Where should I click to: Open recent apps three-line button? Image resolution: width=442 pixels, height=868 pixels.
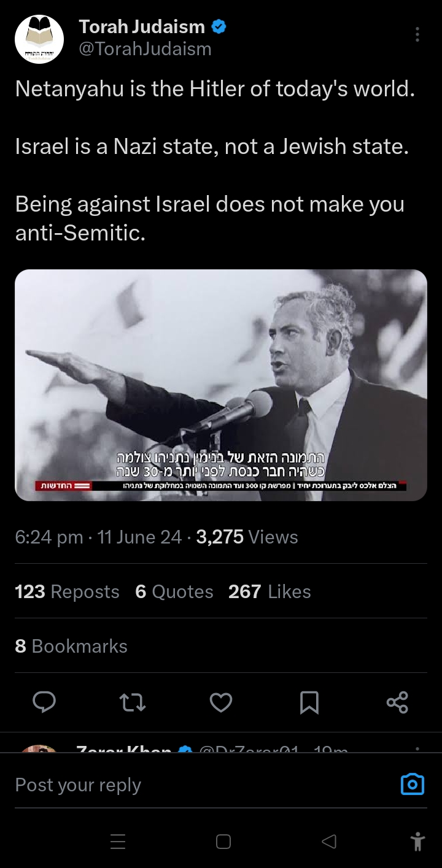(118, 842)
